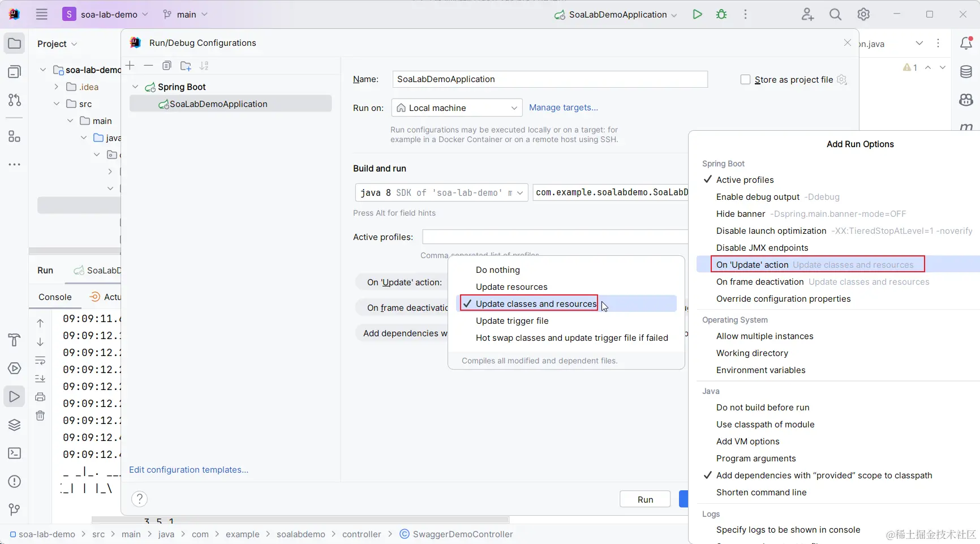Viewport: 980px width, 544px height.
Task: Open the Terminal tool window icon
Action: (x=15, y=453)
